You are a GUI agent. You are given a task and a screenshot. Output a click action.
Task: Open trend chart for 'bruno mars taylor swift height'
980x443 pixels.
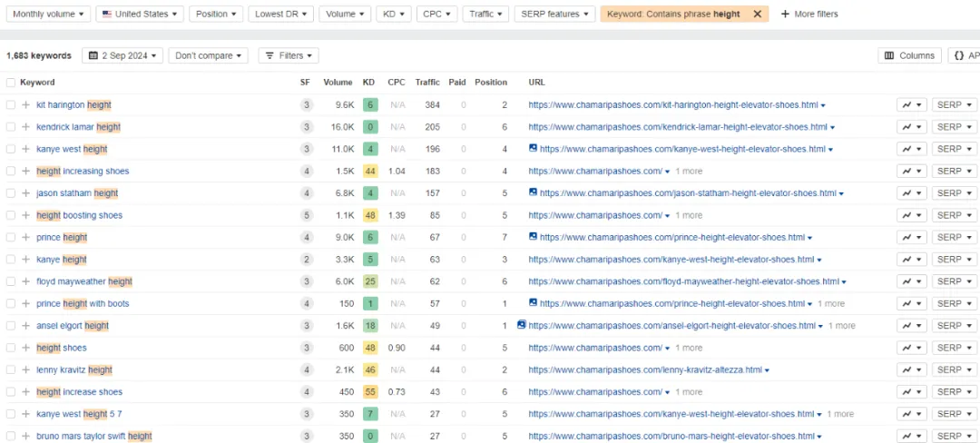tap(910, 437)
